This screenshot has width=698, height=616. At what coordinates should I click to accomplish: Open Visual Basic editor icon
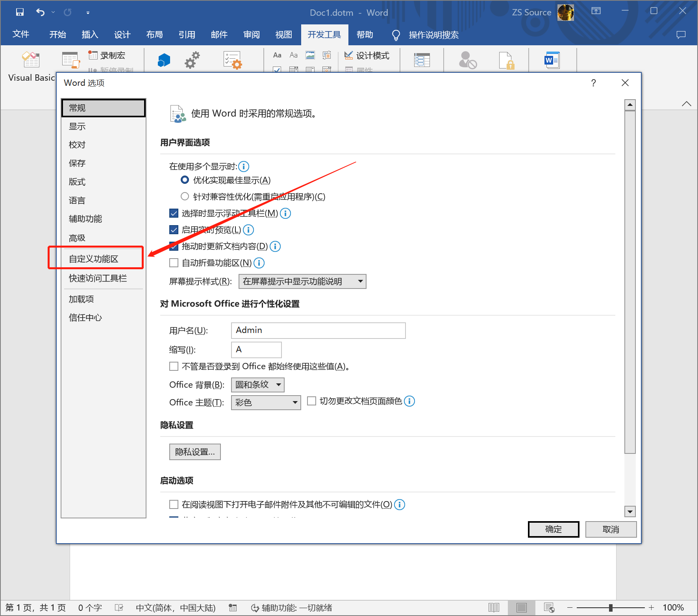[x=31, y=60]
